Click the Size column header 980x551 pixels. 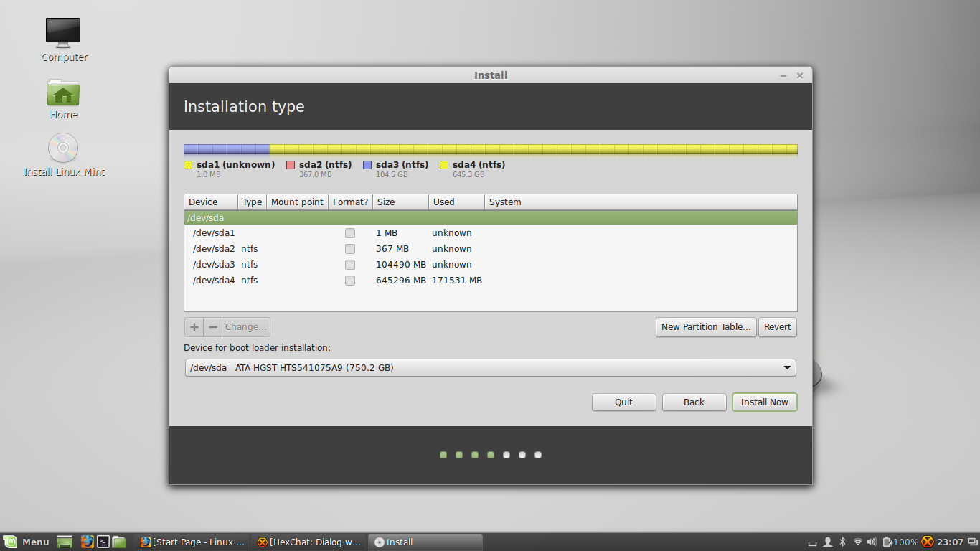(400, 202)
